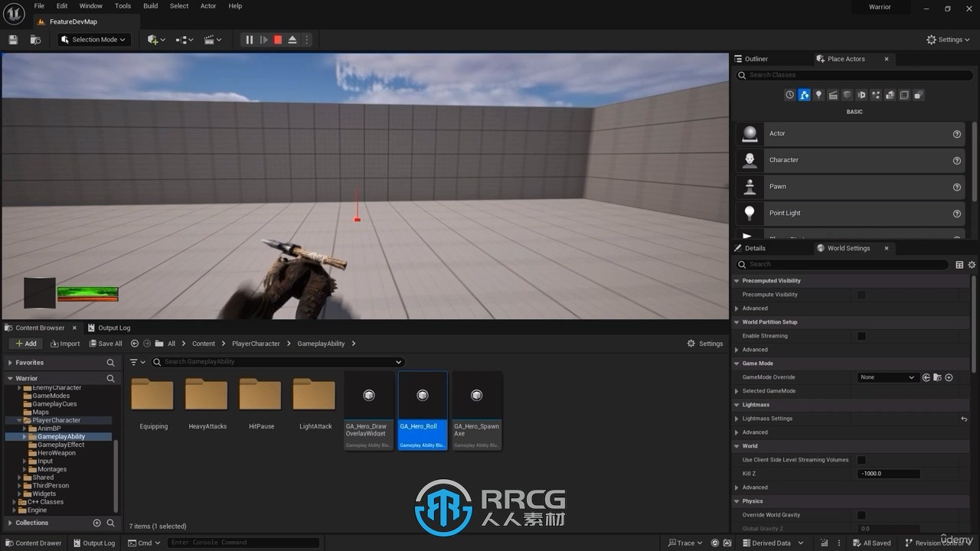The image size is (980, 551).
Task: Open the editor Settings dropdown at top right
Action: 948,40
